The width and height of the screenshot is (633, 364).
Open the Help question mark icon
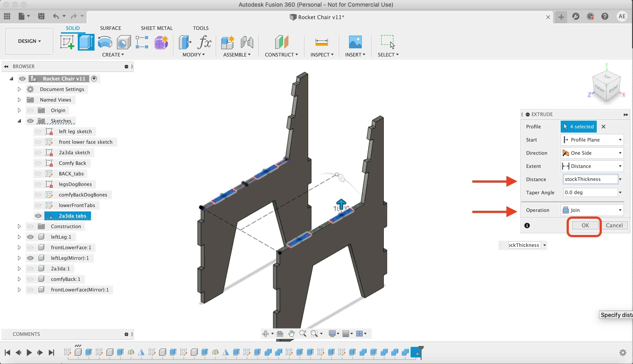[605, 16]
